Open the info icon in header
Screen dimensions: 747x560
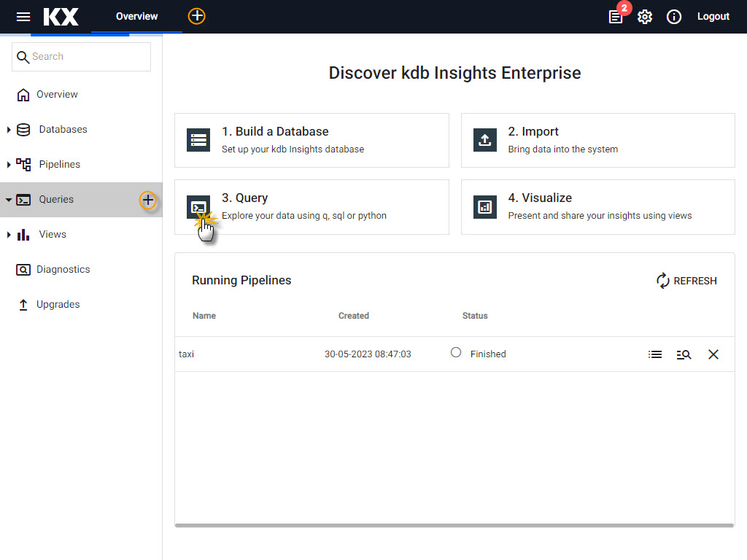coord(673,17)
